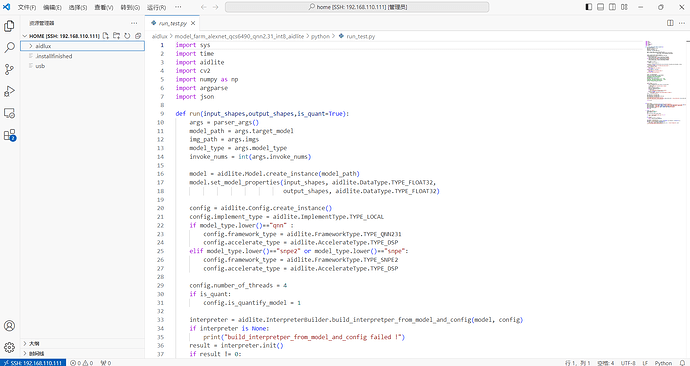Click python breadcrumb segment
Image resolution: width=690 pixels, height=366 pixels.
click(x=320, y=37)
